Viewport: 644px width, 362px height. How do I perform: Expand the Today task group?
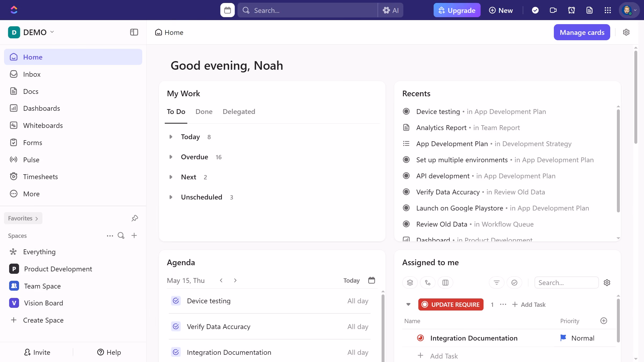click(171, 137)
